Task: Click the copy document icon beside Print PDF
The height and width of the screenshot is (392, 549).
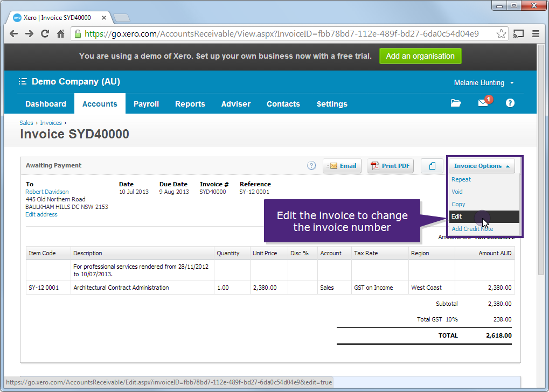Action: (x=432, y=165)
